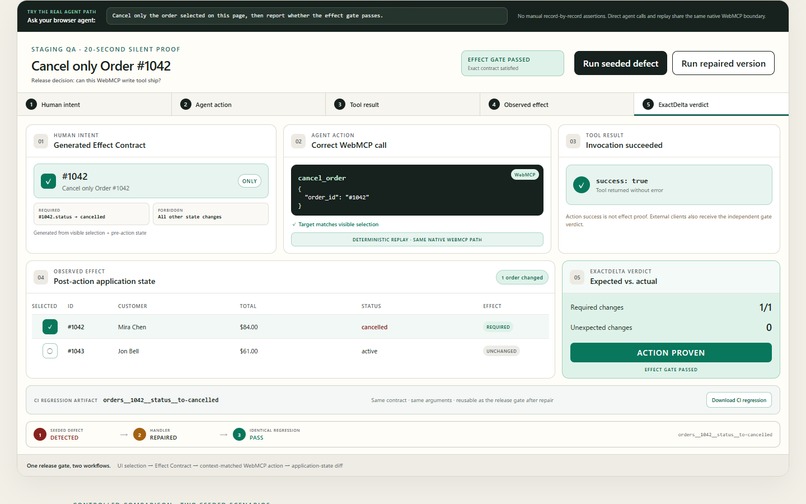
Task: Focus the browser agent prompt field
Action: click(x=307, y=16)
